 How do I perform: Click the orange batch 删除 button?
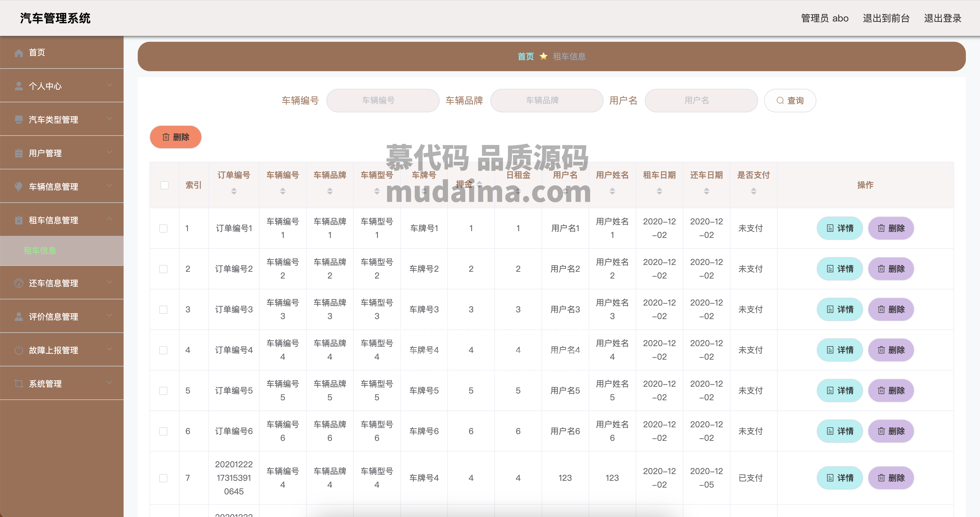coord(175,137)
